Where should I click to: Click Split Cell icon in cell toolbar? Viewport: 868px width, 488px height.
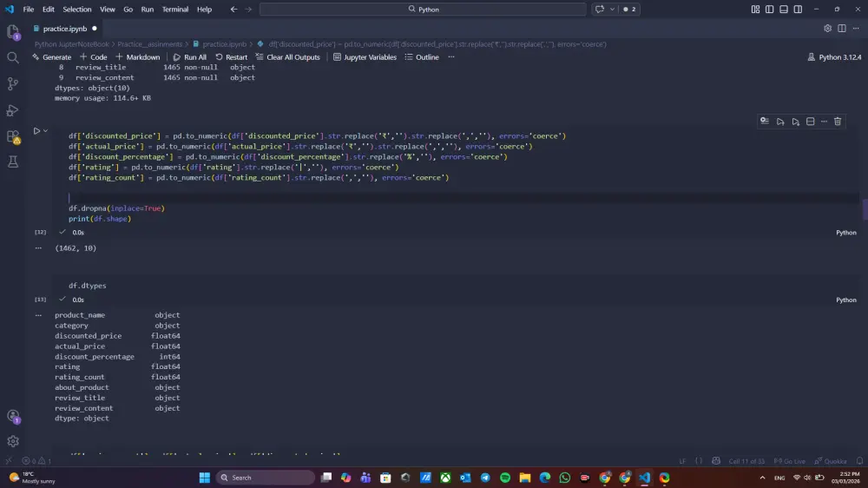tap(811, 122)
